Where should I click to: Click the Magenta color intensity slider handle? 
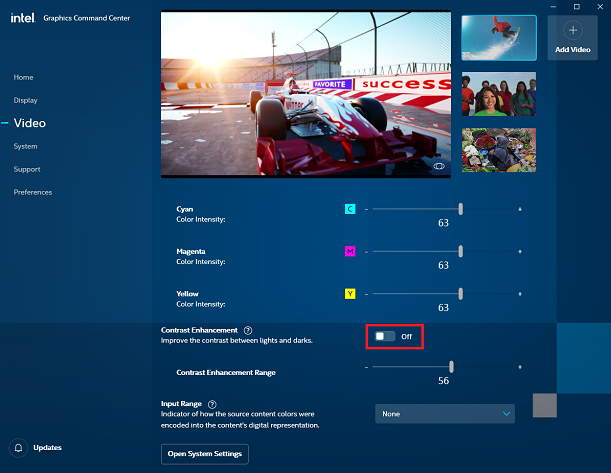coord(461,251)
